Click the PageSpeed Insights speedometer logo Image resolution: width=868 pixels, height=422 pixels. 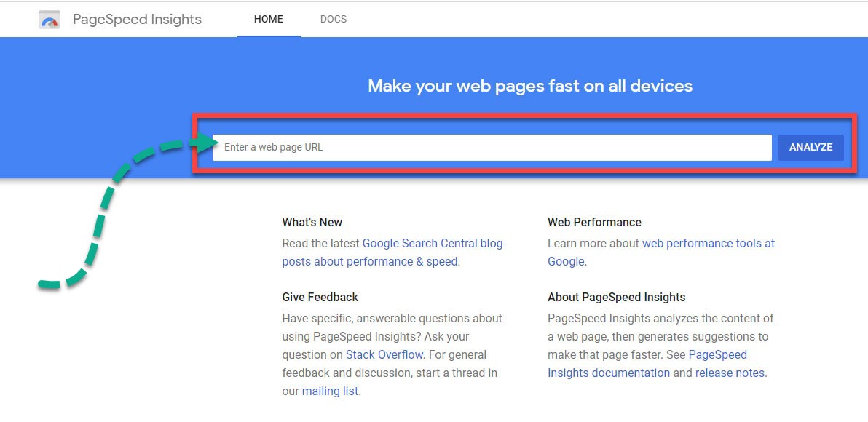(50, 20)
